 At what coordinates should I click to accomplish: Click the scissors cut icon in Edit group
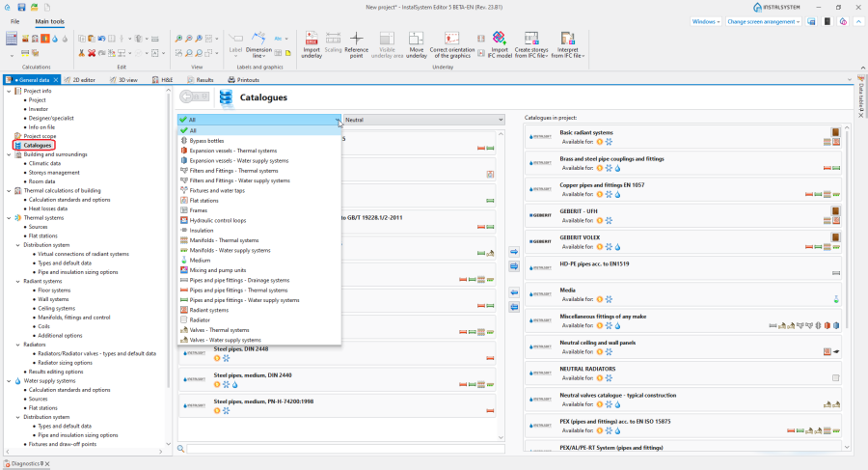pyautogui.click(x=81, y=53)
